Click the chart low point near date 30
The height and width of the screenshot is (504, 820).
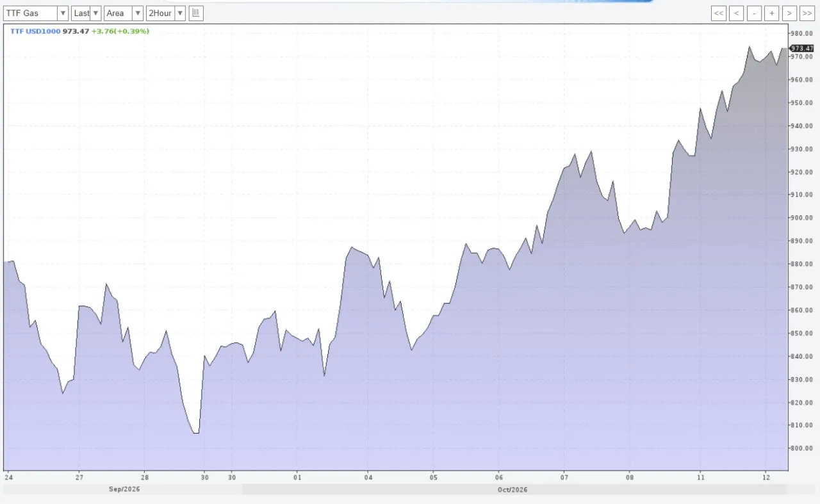click(x=195, y=433)
